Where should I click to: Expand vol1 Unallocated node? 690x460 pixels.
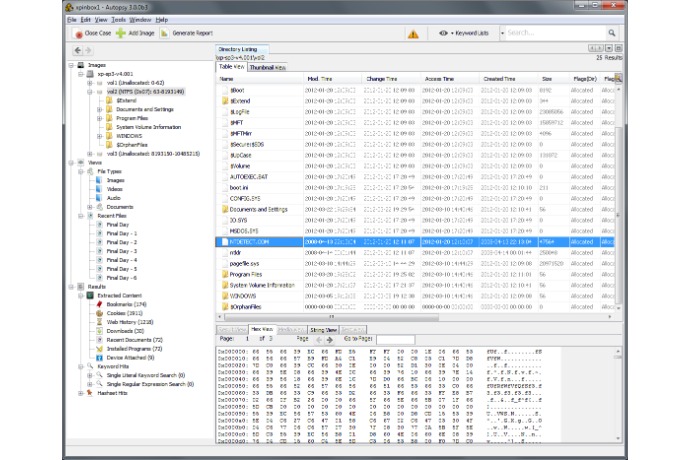point(90,83)
